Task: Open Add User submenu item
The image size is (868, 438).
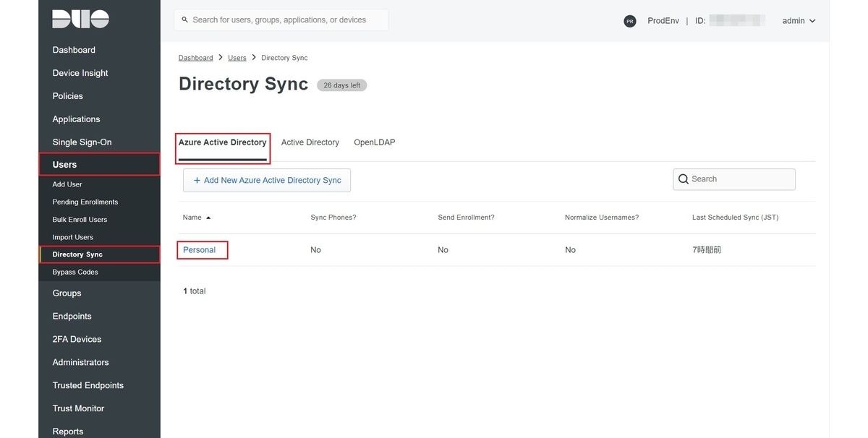Action: point(67,184)
